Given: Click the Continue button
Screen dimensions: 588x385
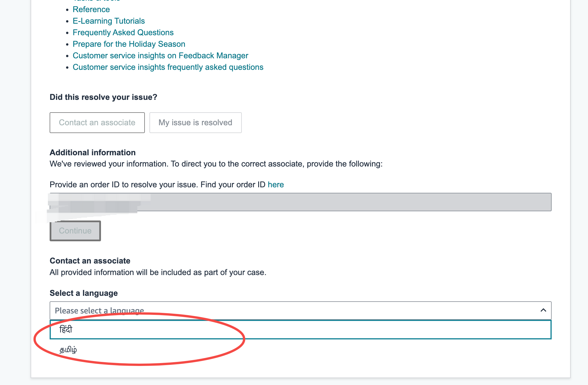Looking at the screenshot, I should (75, 231).
